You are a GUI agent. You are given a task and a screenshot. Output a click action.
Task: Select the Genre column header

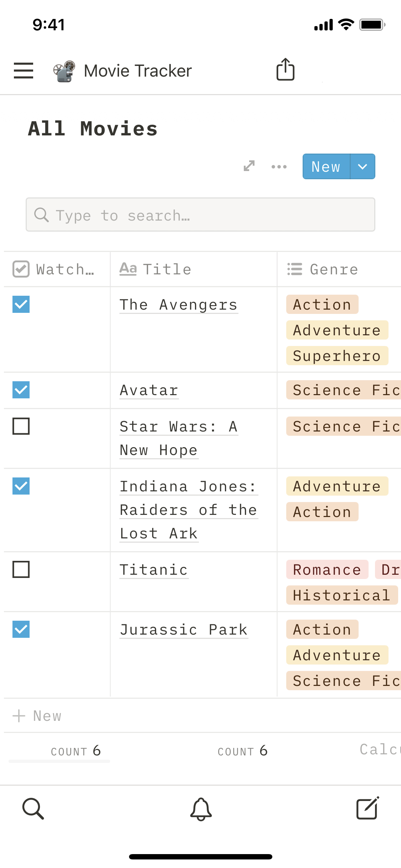click(x=333, y=269)
